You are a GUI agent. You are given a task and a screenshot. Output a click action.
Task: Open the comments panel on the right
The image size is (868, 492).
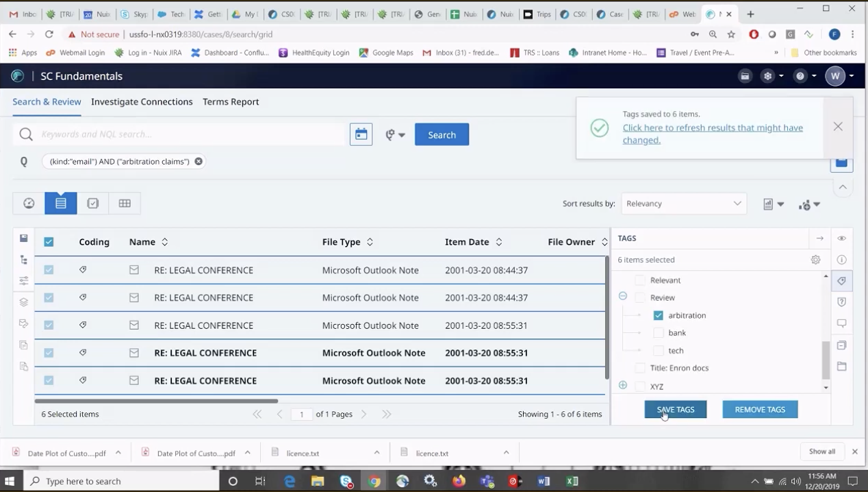pos(842,323)
